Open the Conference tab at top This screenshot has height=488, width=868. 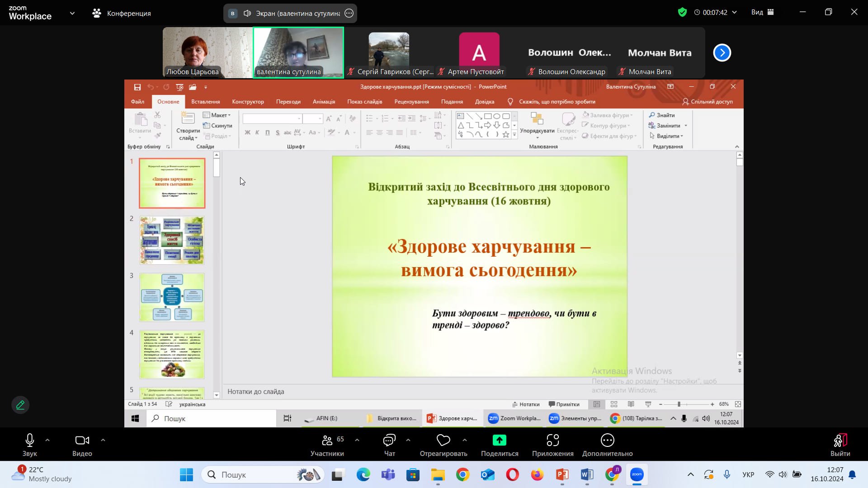click(122, 13)
